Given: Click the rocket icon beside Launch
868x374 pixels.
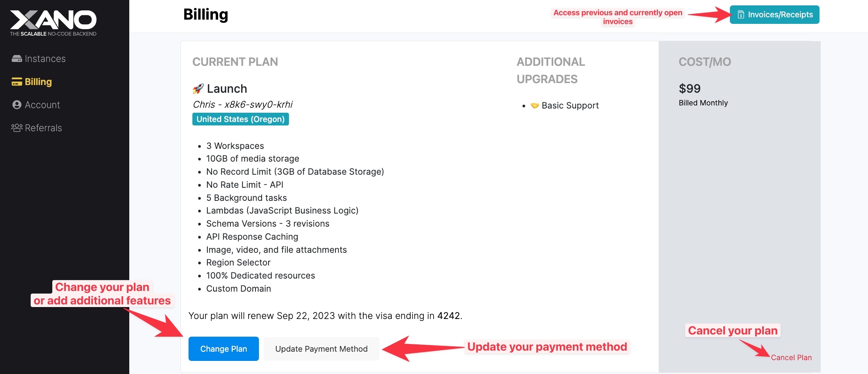Looking at the screenshot, I should 198,89.
